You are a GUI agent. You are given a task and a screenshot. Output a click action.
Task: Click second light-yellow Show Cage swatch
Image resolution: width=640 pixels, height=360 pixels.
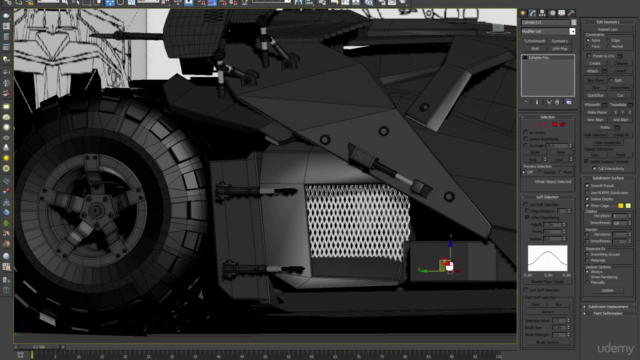coord(628,206)
